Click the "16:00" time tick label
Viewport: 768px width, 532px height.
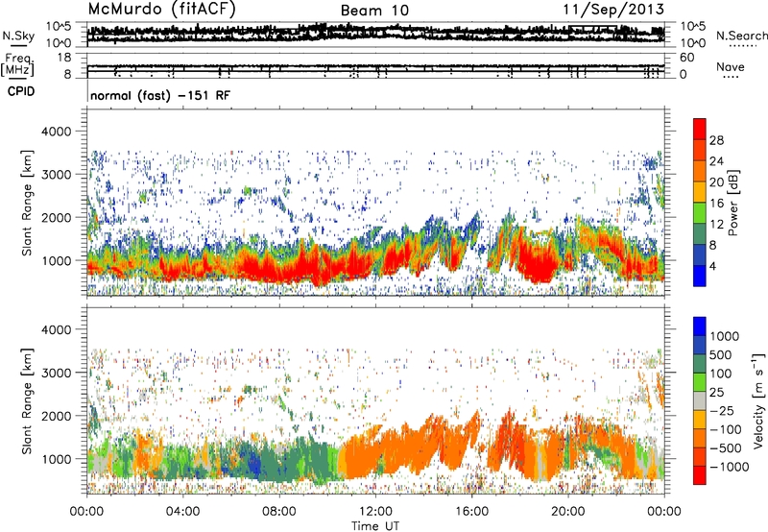coord(471,512)
